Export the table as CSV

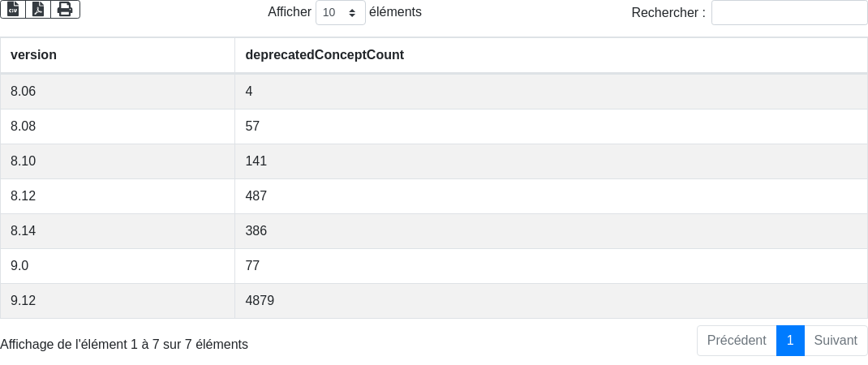pos(13,10)
